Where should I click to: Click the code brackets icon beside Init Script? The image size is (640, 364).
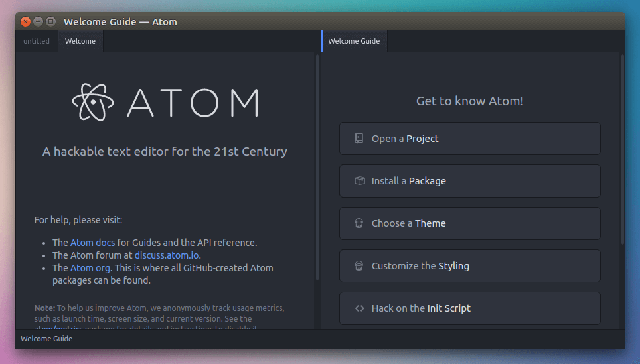coord(359,308)
